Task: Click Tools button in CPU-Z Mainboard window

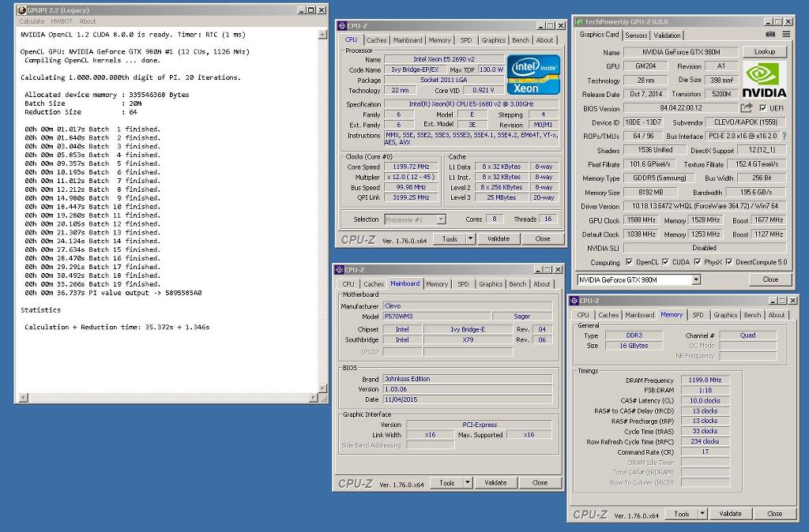Action: 446,482
